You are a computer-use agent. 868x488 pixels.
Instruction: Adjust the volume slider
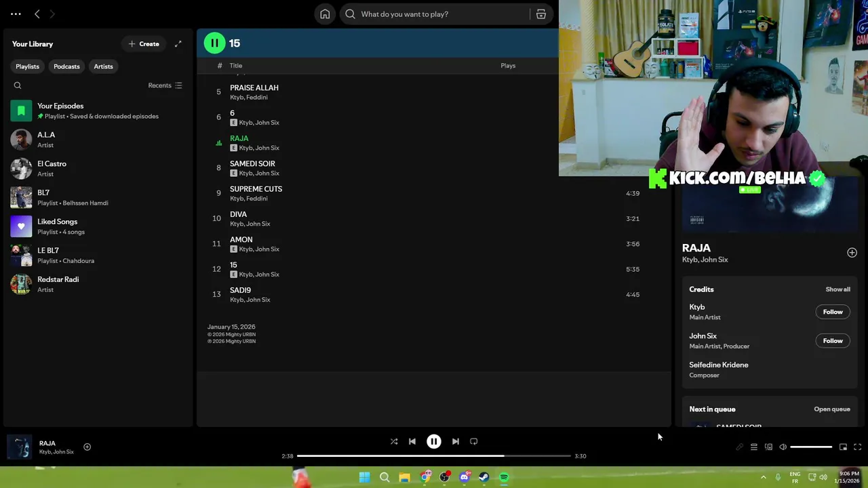[x=811, y=447]
